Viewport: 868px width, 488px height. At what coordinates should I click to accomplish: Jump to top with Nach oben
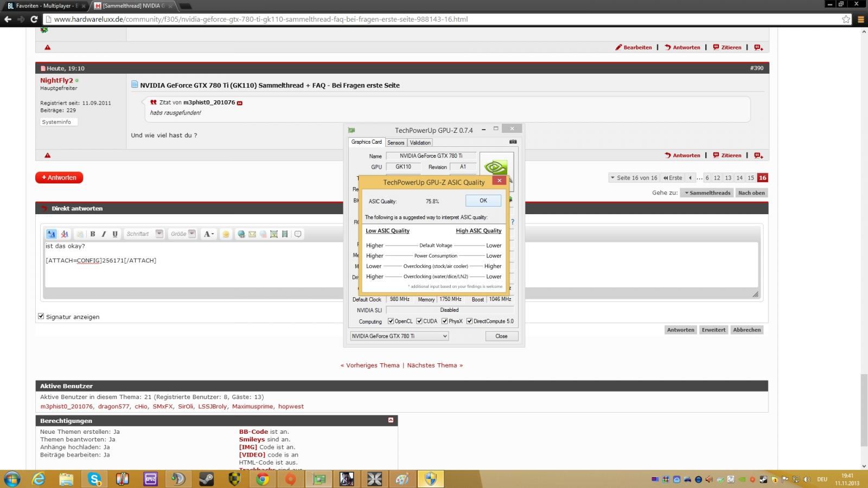click(751, 193)
